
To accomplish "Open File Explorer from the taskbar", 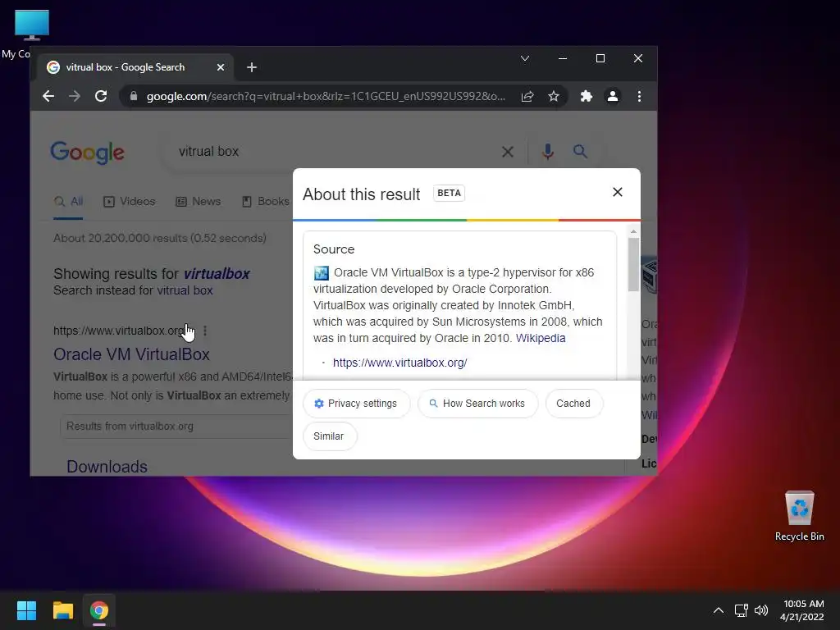I will click(62, 610).
